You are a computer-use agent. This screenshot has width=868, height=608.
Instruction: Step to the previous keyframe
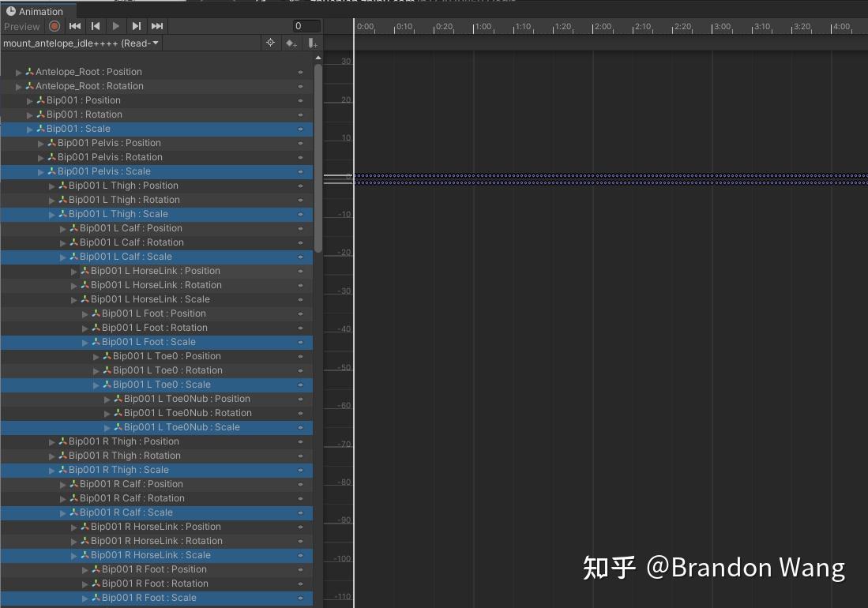[x=95, y=26]
